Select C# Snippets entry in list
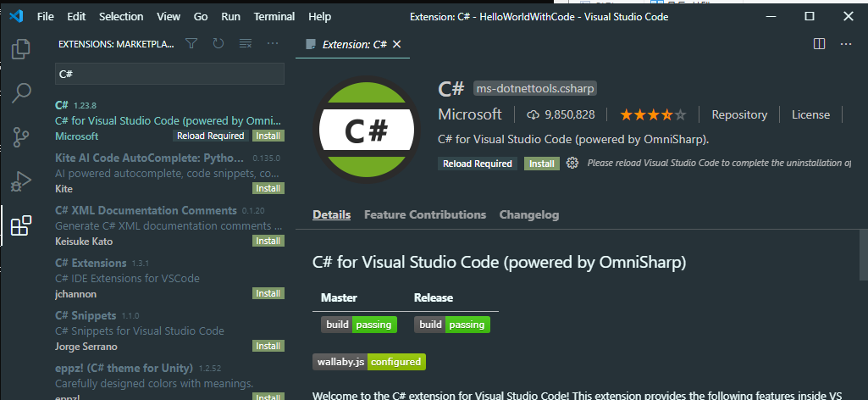Screen dimensions: 868x400 (169, 331)
